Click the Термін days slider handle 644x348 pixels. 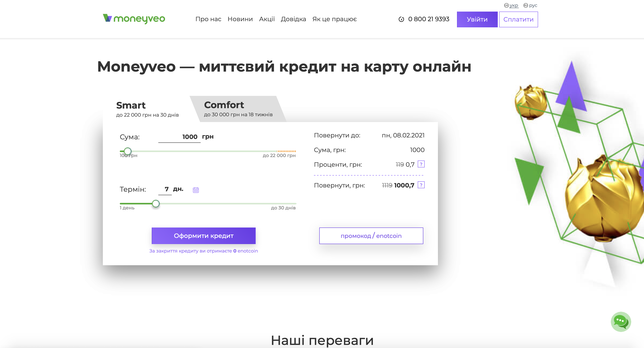[x=156, y=203]
